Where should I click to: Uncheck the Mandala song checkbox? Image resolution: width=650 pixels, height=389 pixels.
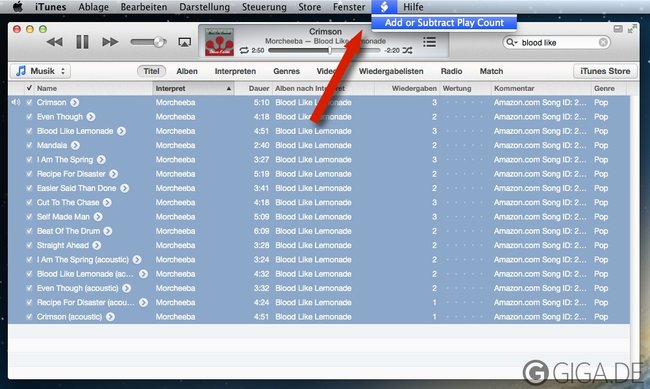(29, 145)
